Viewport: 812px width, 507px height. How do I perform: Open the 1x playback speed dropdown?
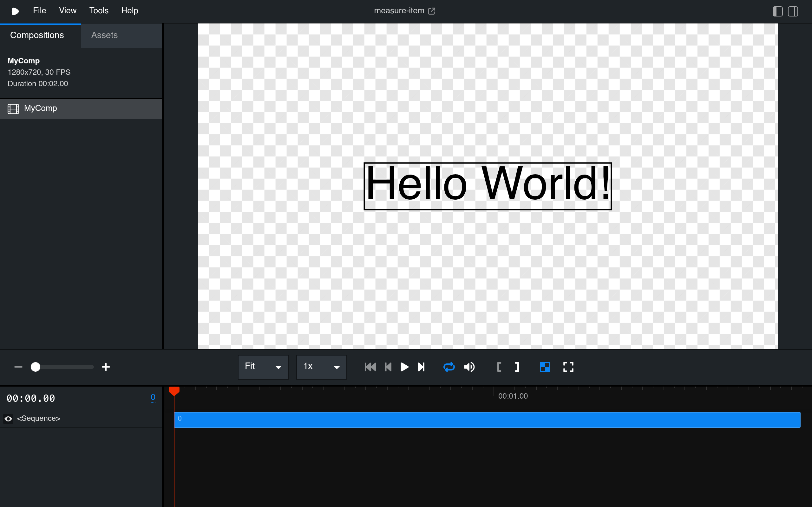321,367
